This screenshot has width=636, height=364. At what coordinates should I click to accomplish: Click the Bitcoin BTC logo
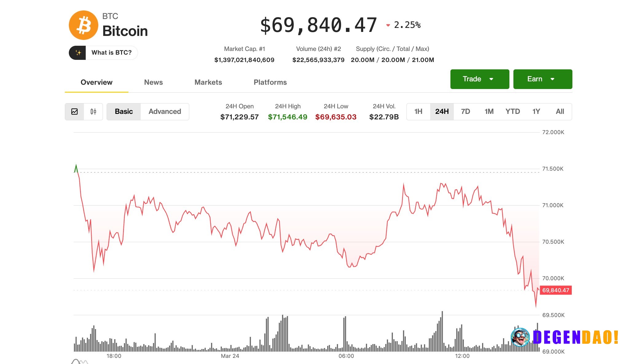tap(83, 25)
